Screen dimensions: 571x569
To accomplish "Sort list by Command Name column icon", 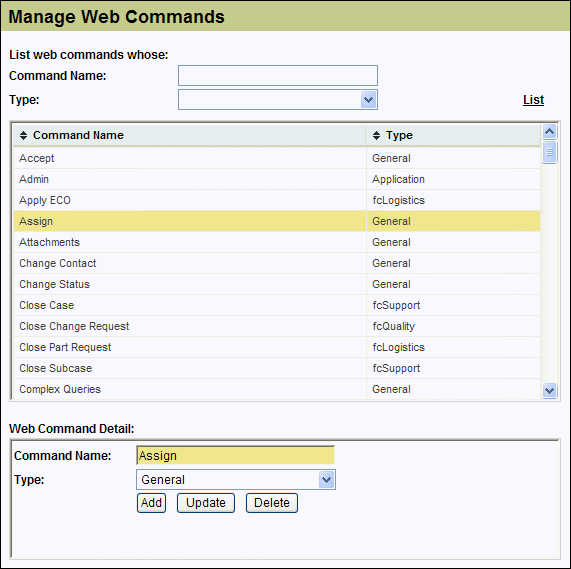I will [23, 135].
